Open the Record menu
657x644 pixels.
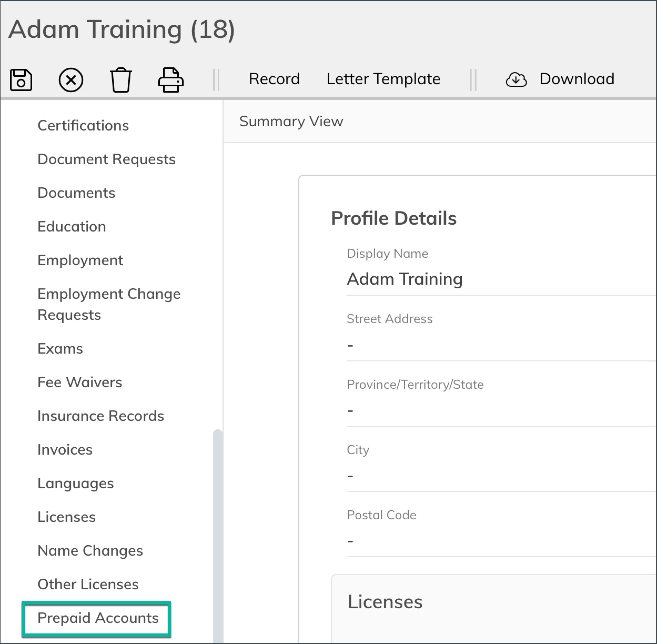274,79
